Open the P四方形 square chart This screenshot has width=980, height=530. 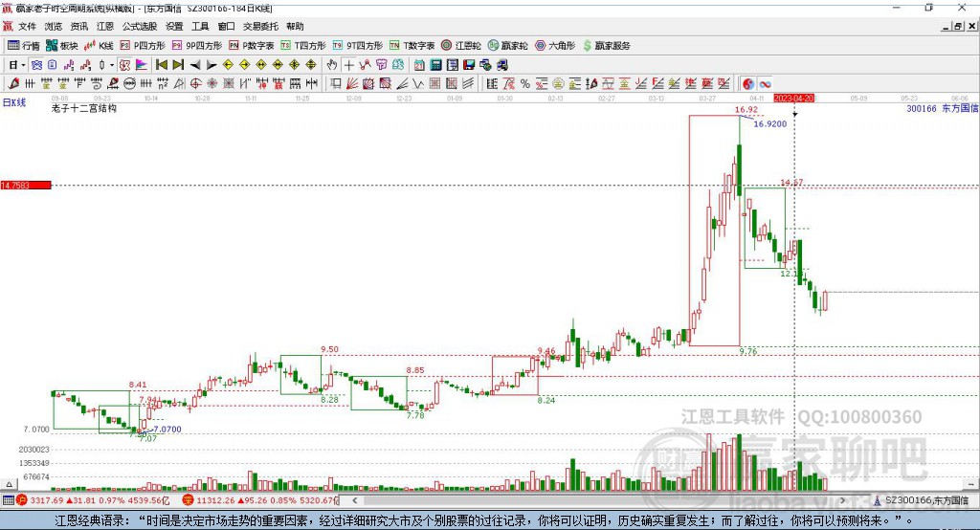pos(143,46)
